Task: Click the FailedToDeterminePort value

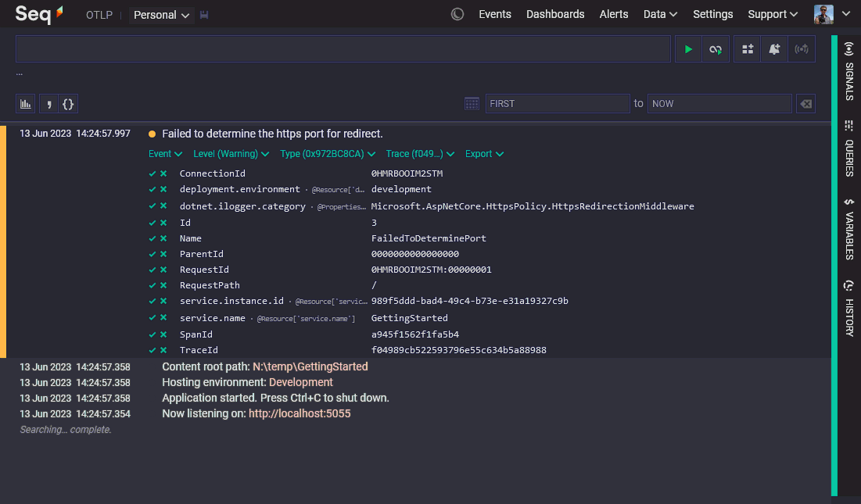Action: point(429,238)
